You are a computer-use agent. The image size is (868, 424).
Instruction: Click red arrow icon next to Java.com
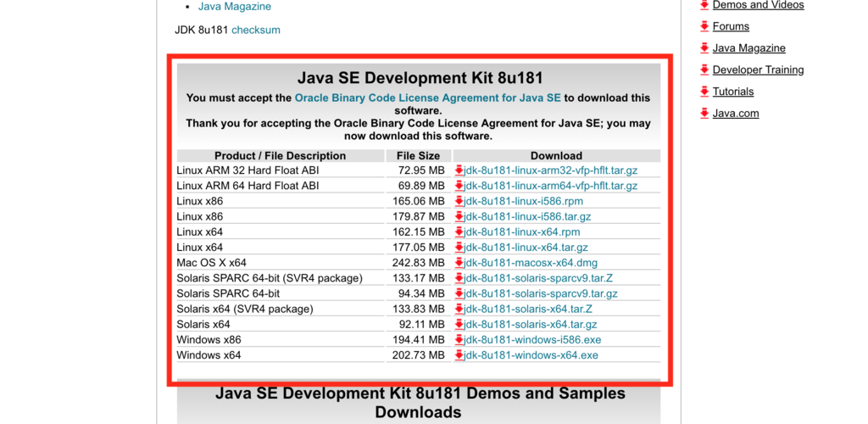tap(704, 114)
